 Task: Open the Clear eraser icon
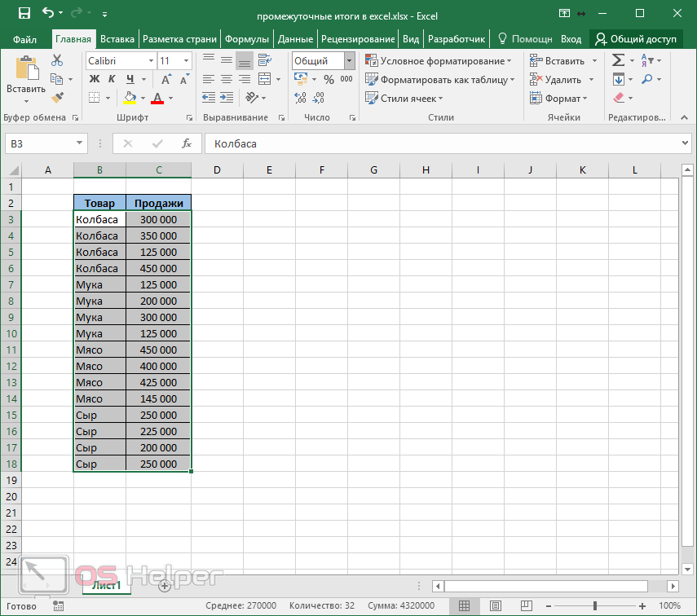coord(619,98)
